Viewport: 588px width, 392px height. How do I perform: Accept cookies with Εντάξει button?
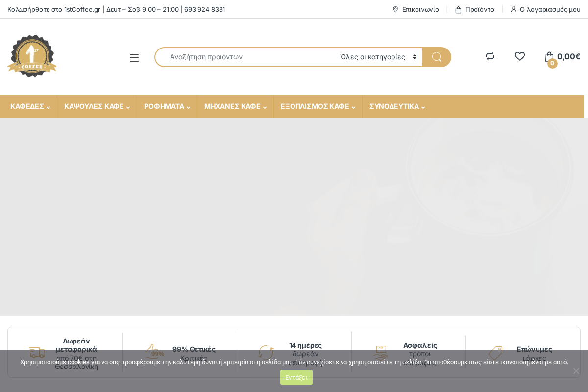(296, 377)
